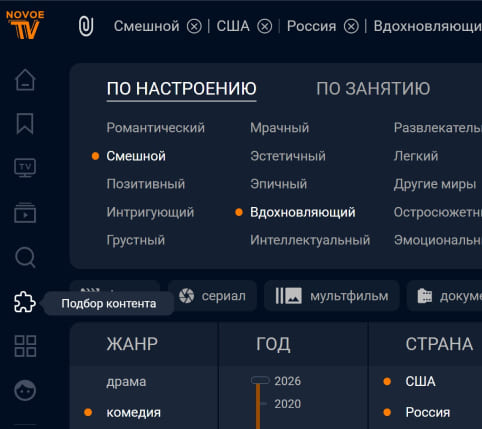Go to Home via sidebar house icon
Screen dimensions: 482x429
click(25, 80)
